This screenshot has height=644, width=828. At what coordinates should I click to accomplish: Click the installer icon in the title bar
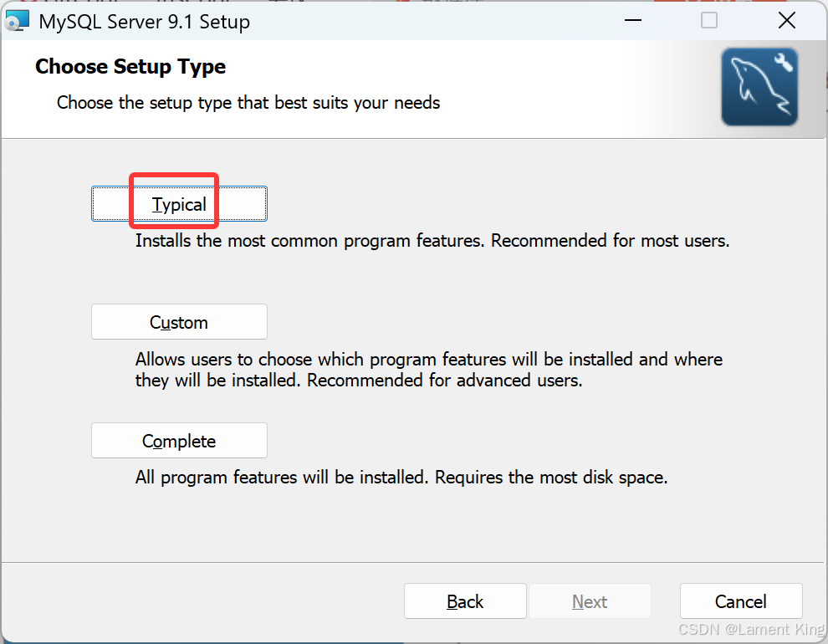click(18, 19)
